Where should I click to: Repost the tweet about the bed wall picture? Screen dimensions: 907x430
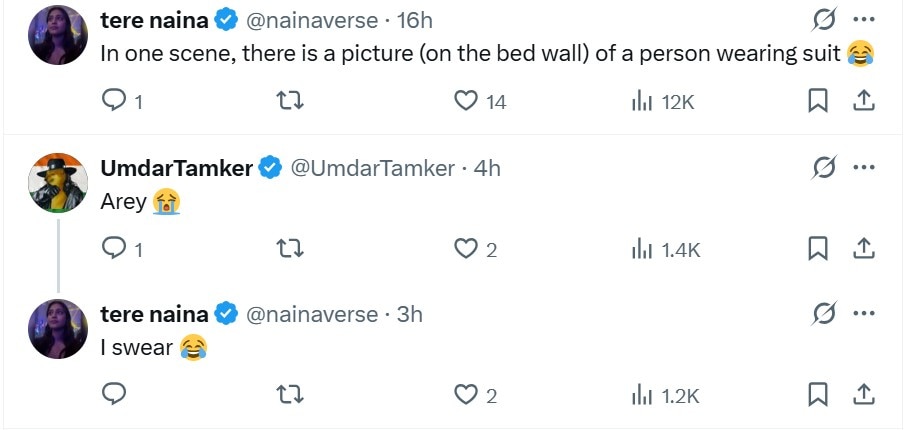point(289,100)
